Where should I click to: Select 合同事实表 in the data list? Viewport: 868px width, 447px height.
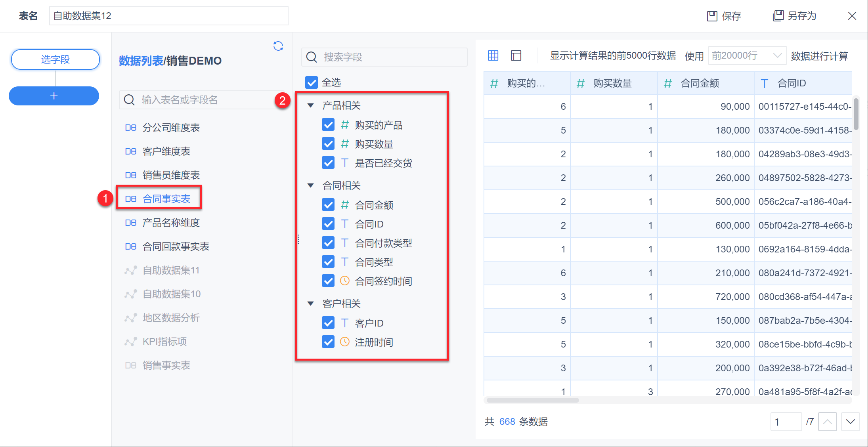[x=166, y=199]
